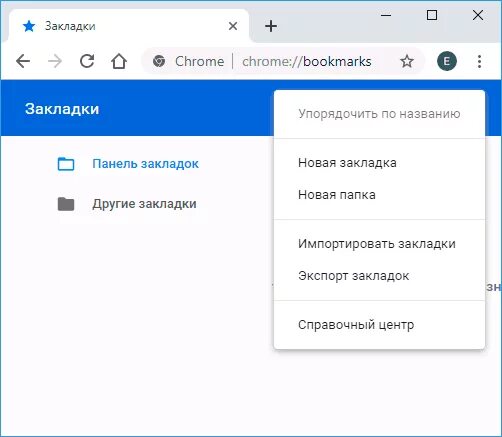Image resolution: width=502 pixels, height=437 pixels.
Task: Maximize the Chrome window
Action: point(432,15)
